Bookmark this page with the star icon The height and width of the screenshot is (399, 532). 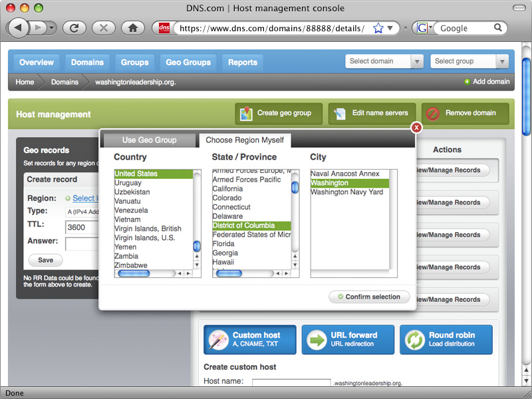pos(378,28)
